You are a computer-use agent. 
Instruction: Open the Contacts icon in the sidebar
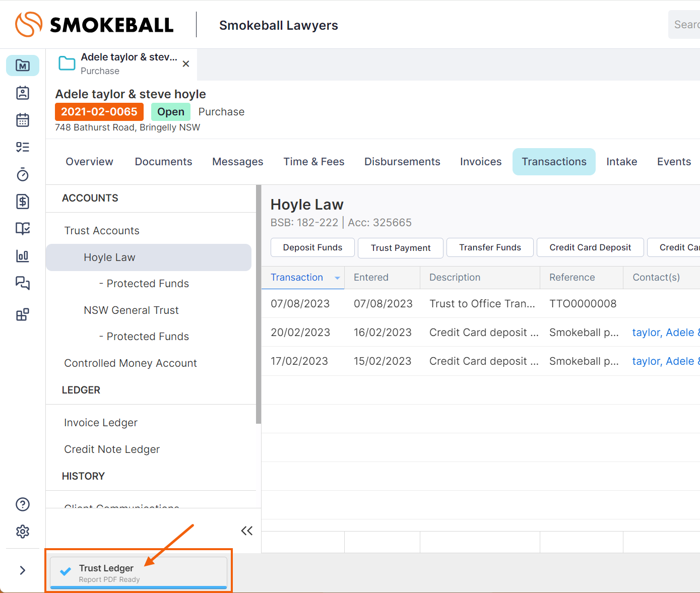tap(23, 93)
